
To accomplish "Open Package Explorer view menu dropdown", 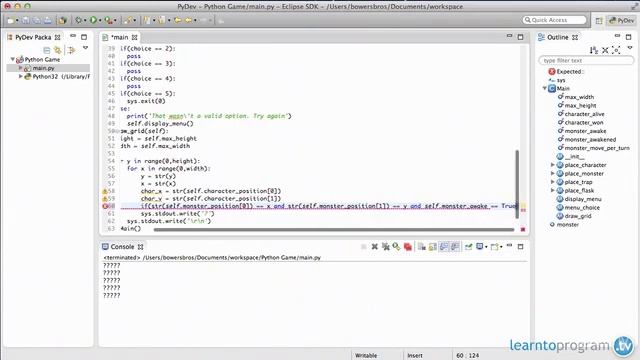I will tap(85, 48).
